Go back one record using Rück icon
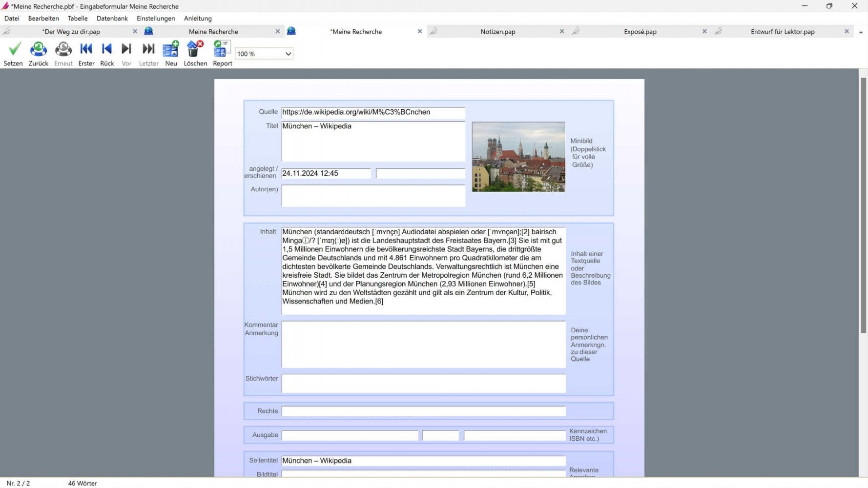 (107, 49)
